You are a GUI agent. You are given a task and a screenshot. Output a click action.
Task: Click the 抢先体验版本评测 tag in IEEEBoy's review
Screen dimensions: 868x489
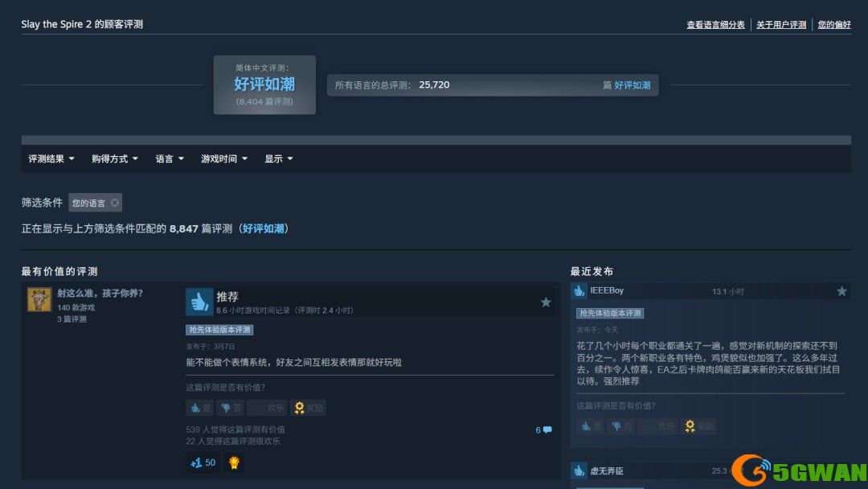click(x=610, y=313)
